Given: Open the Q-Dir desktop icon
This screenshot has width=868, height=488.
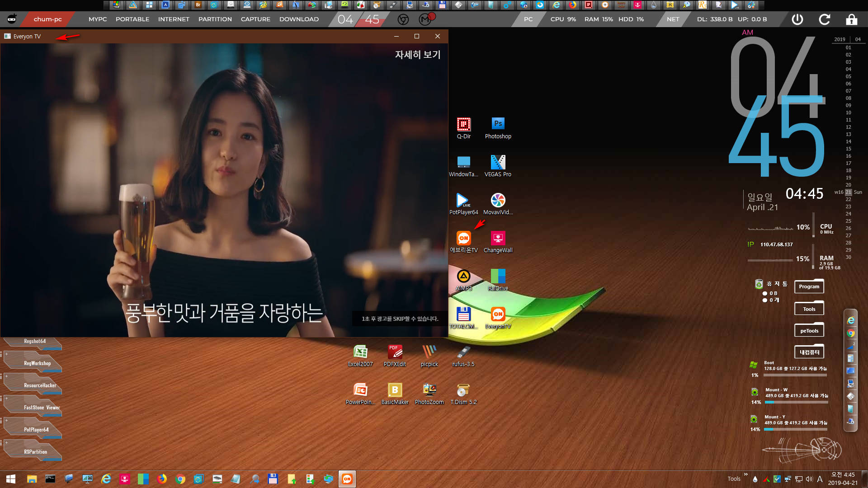Looking at the screenshot, I should click(x=463, y=128).
